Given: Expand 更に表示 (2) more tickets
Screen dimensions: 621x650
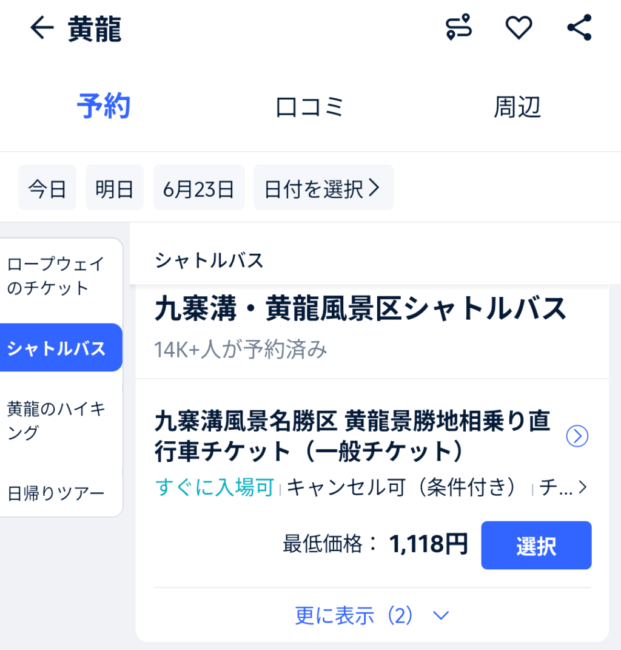Looking at the screenshot, I should 372,615.
